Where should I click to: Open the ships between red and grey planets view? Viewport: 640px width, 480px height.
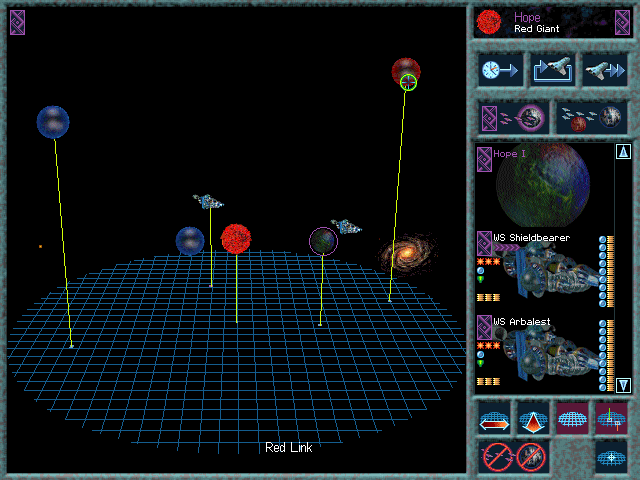click(591, 118)
